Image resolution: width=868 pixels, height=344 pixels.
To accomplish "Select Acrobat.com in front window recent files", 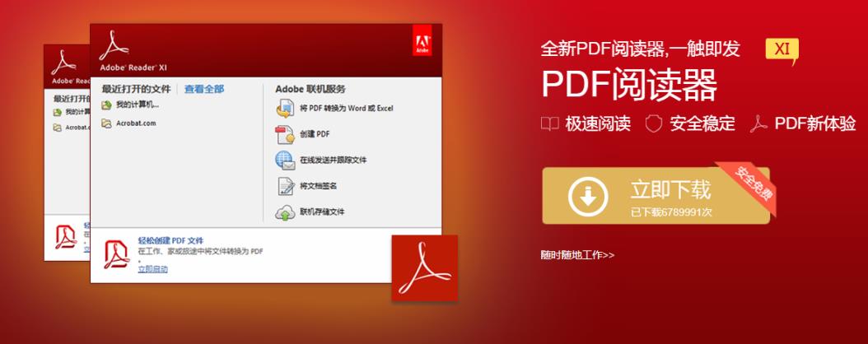I will click(136, 123).
